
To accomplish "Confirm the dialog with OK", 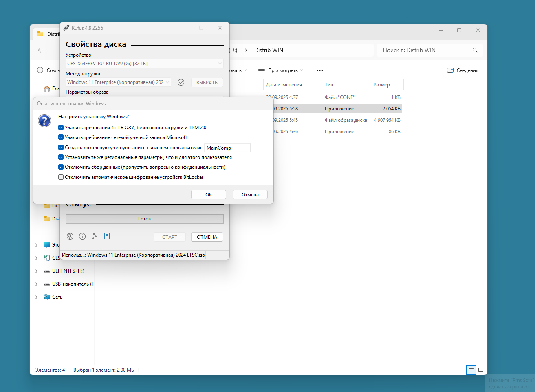I will pos(209,195).
